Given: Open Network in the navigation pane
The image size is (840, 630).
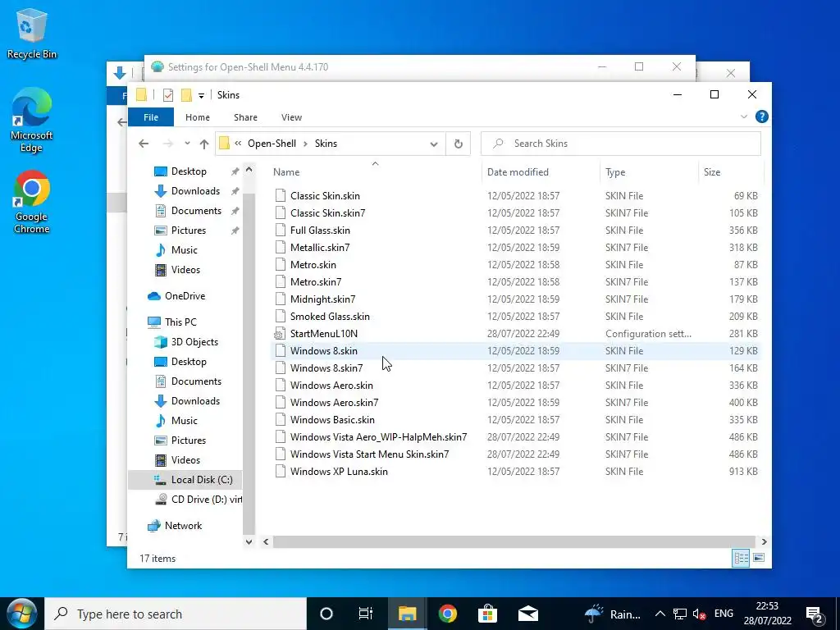Looking at the screenshot, I should click(183, 526).
